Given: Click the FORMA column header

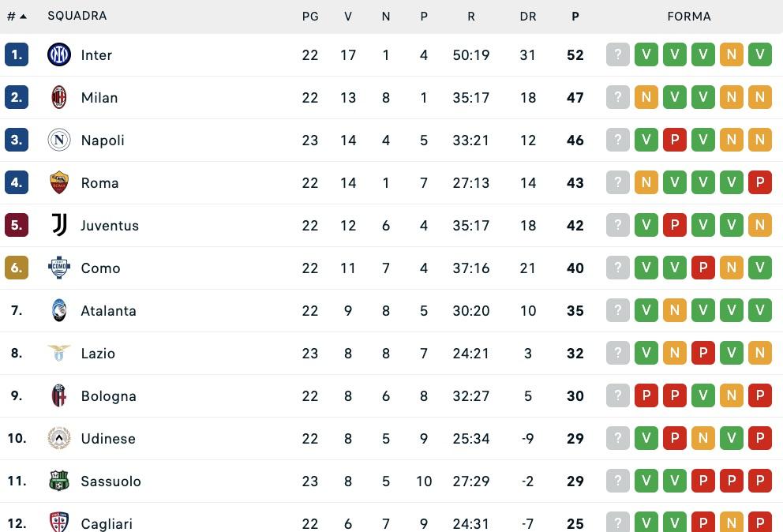Looking at the screenshot, I should [x=689, y=16].
